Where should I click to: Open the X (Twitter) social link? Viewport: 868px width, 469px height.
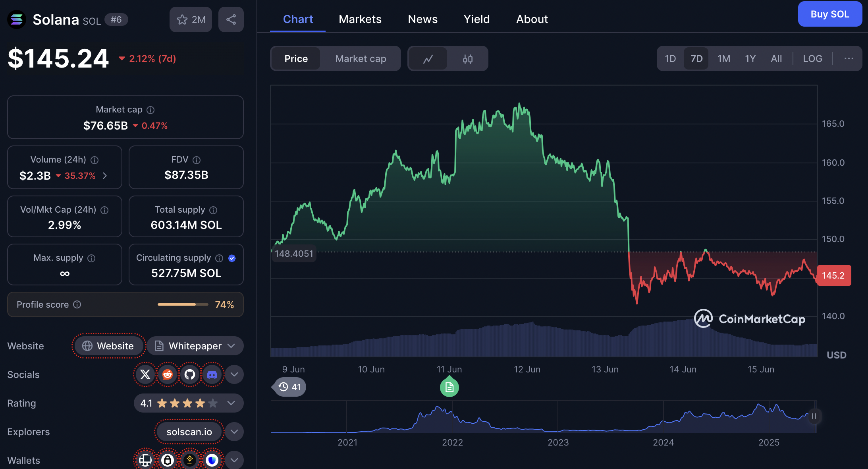[145, 374]
